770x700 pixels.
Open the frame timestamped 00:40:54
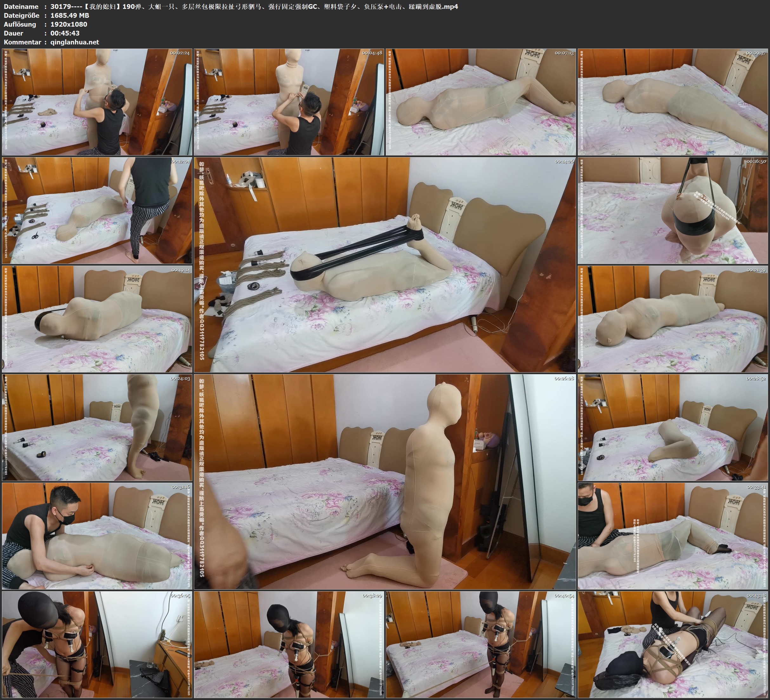[481, 644]
